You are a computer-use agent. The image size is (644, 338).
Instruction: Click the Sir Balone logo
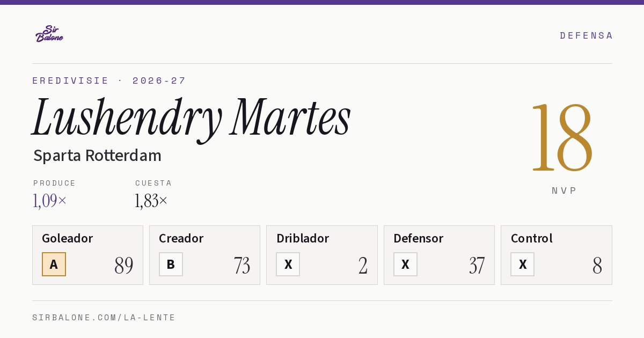tap(49, 34)
